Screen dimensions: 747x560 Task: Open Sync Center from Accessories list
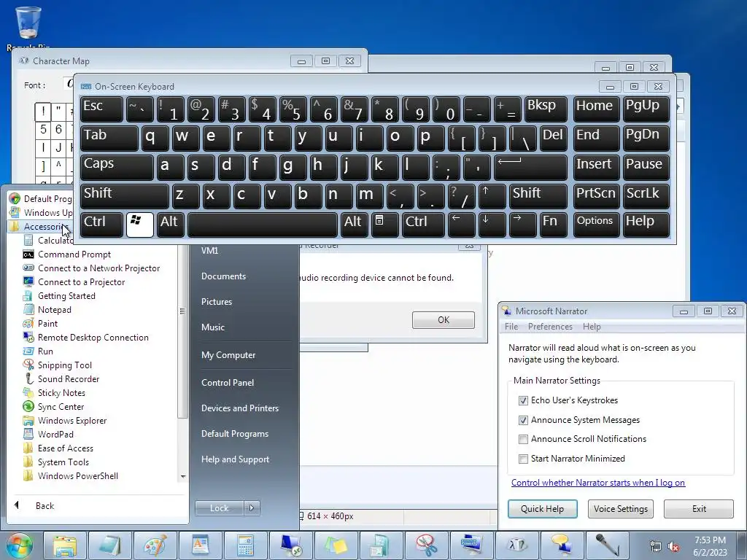click(61, 407)
